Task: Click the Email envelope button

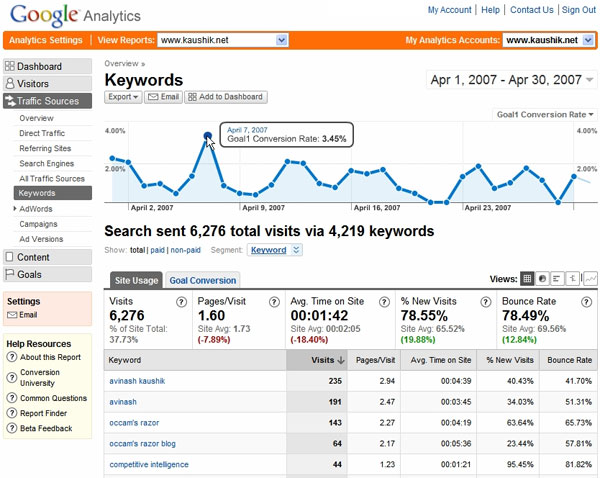Action: click(163, 97)
